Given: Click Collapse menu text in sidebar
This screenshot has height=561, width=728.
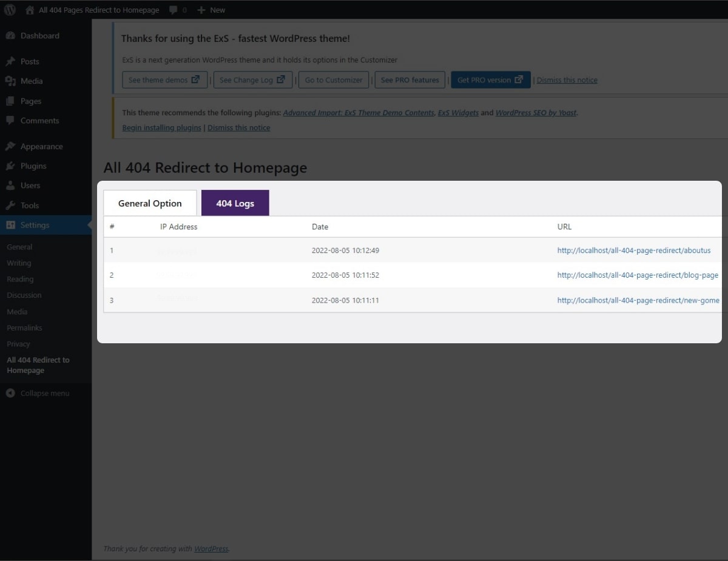Looking at the screenshot, I should 45,393.
